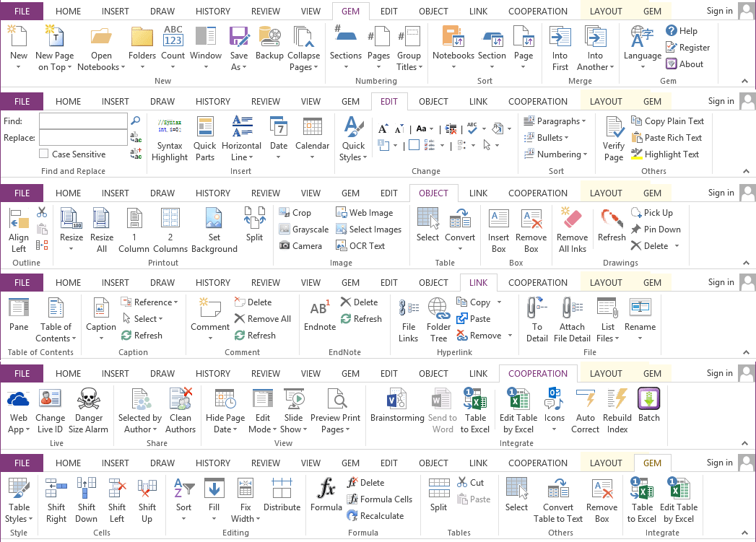Apply Grayscale to the selected image

click(303, 229)
